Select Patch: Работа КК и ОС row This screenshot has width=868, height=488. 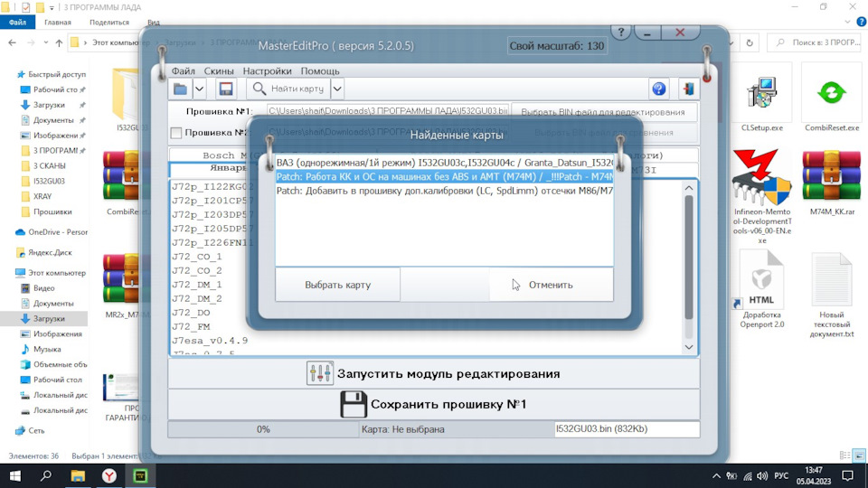(x=445, y=176)
